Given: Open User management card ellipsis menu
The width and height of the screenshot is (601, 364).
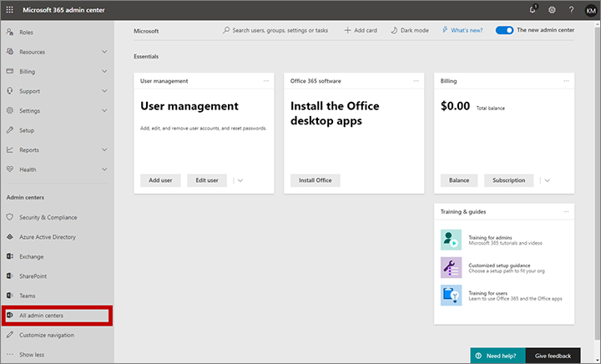Looking at the screenshot, I should coord(266,81).
